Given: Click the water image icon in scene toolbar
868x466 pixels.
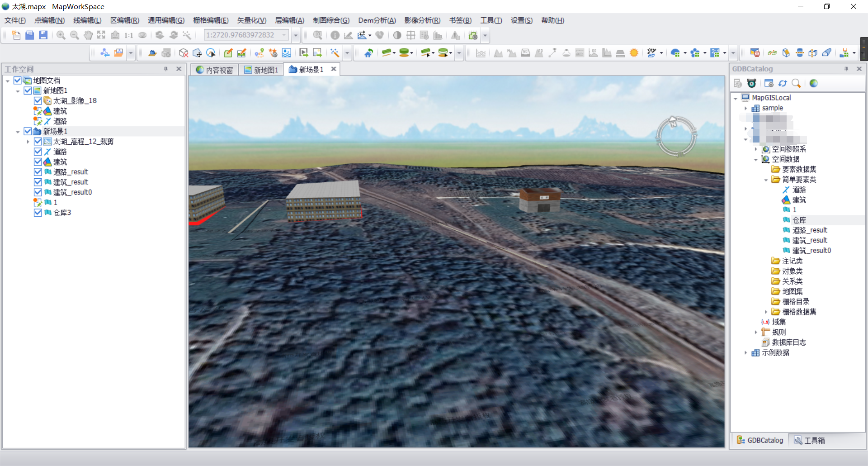Looking at the screenshot, I should (287, 53).
